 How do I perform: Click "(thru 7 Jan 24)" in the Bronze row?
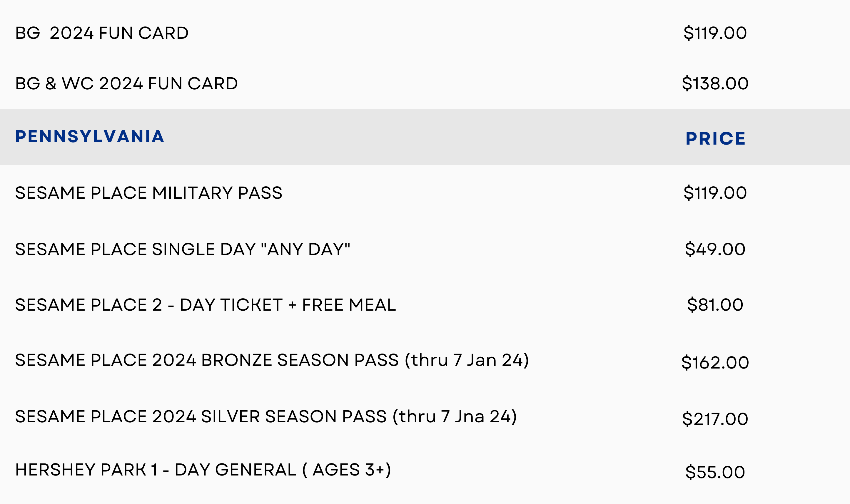pos(466,360)
